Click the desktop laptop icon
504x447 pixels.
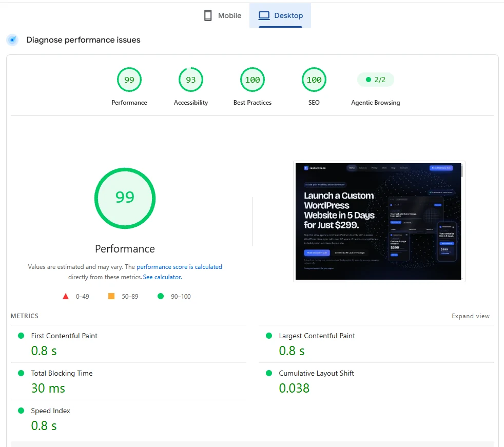[x=264, y=15]
